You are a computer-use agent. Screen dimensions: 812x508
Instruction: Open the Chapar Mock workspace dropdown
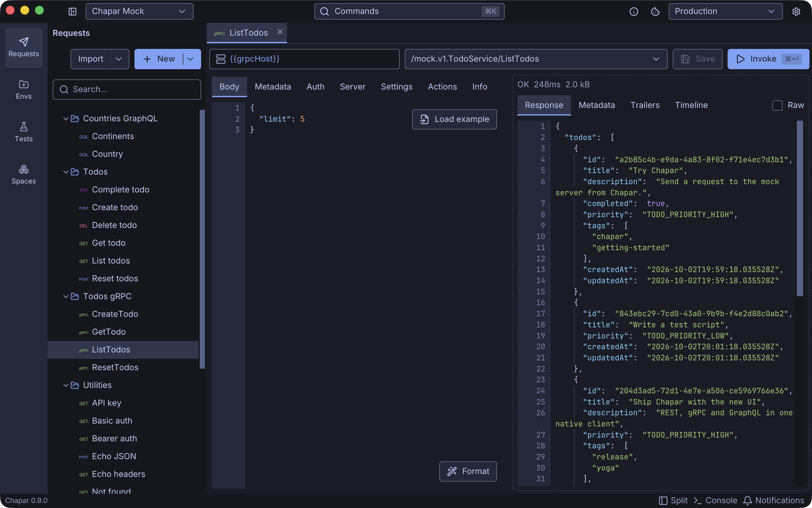click(x=140, y=11)
